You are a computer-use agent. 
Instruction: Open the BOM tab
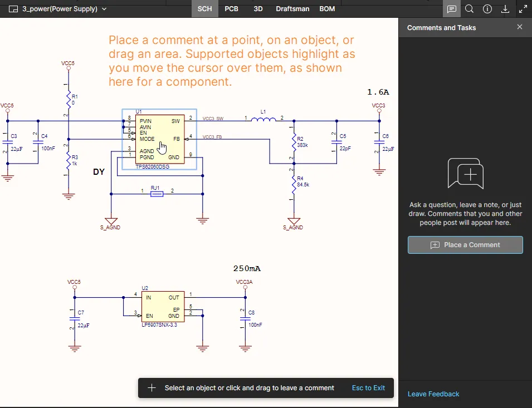click(327, 9)
